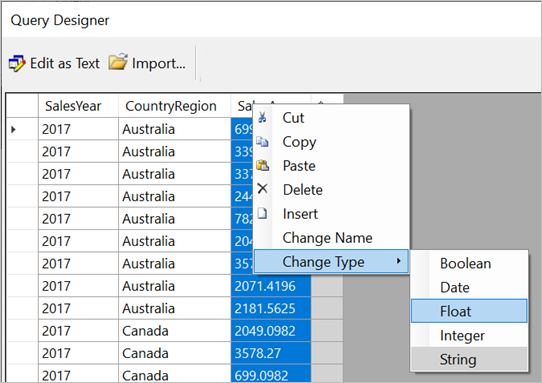
Task: Select Float type in submenu
Action: [469, 311]
